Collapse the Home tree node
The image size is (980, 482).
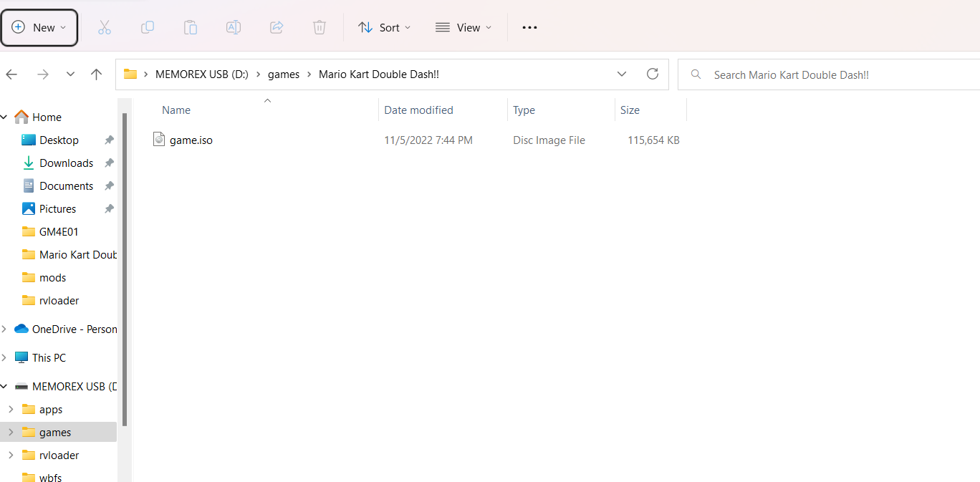coord(4,117)
